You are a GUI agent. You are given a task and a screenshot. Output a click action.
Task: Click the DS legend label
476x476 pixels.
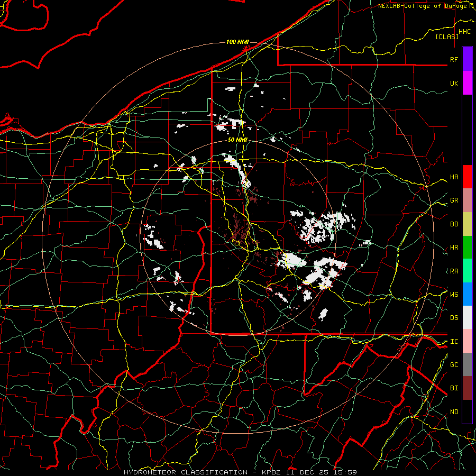(x=454, y=318)
